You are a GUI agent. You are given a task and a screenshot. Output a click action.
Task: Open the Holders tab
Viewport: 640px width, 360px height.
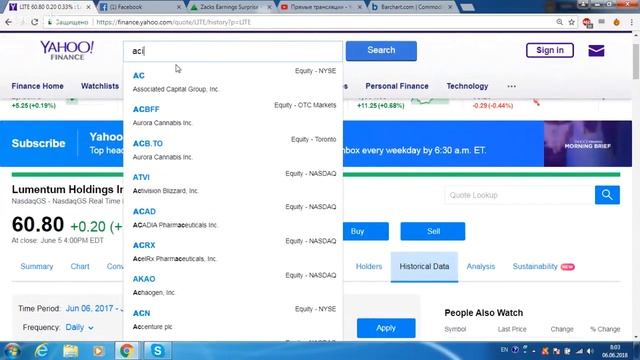(369, 267)
